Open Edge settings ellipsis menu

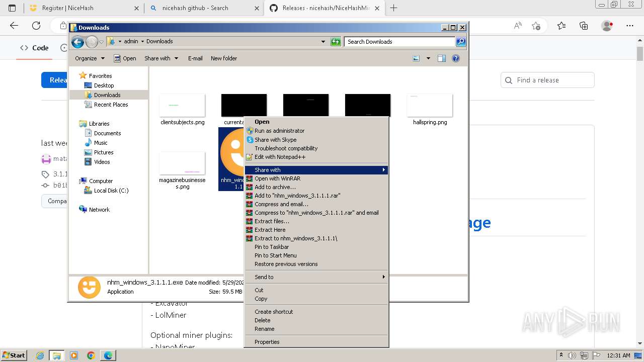[x=630, y=26]
